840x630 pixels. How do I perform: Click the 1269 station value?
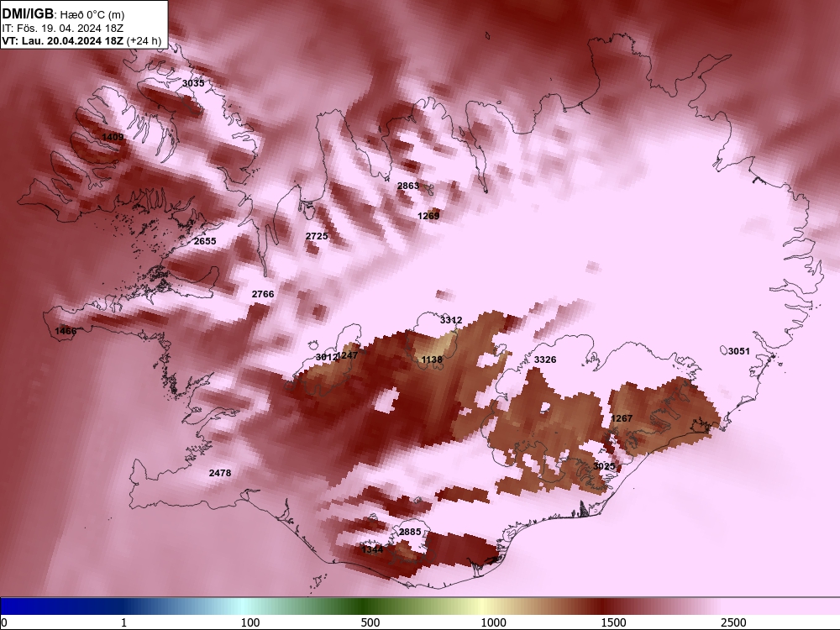pyautogui.click(x=428, y=216)
